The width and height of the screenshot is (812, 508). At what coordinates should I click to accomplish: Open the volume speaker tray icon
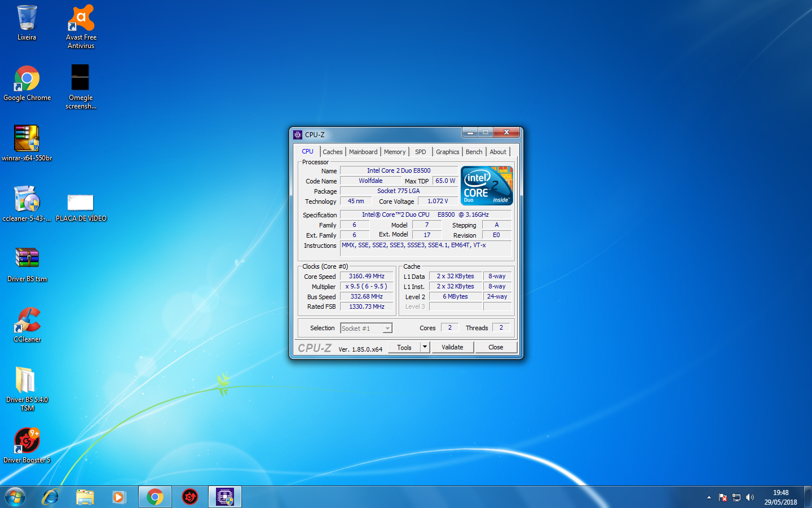click(x=750, y=497)
